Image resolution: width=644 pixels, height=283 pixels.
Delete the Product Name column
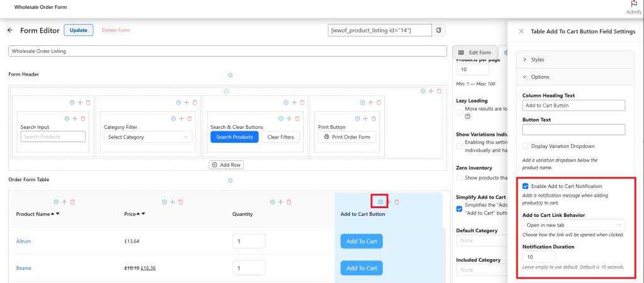point(72,202)
